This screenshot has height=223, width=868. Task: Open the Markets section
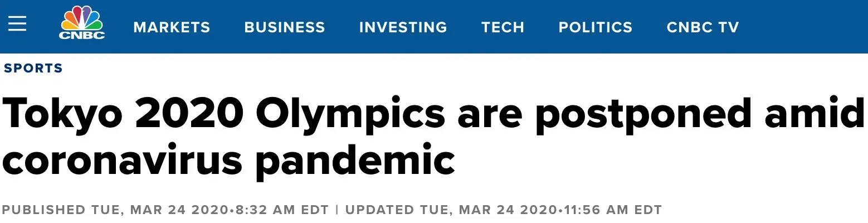click(x=172, y=27)
